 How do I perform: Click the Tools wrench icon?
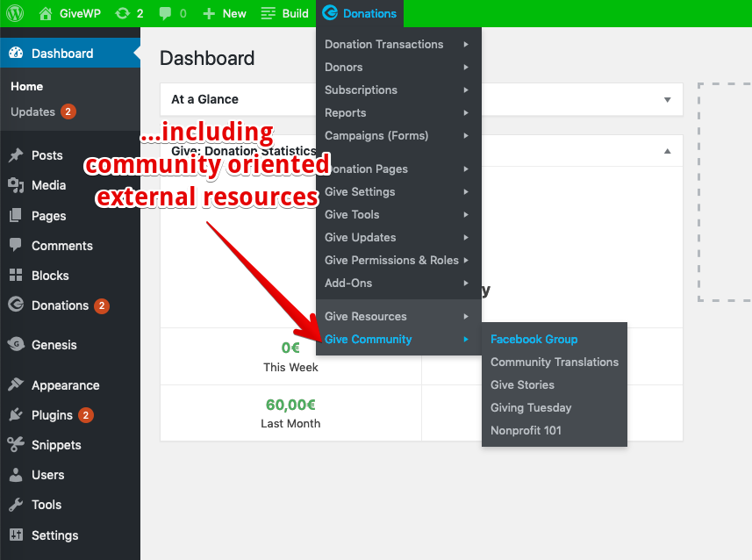tap(16, 505)
